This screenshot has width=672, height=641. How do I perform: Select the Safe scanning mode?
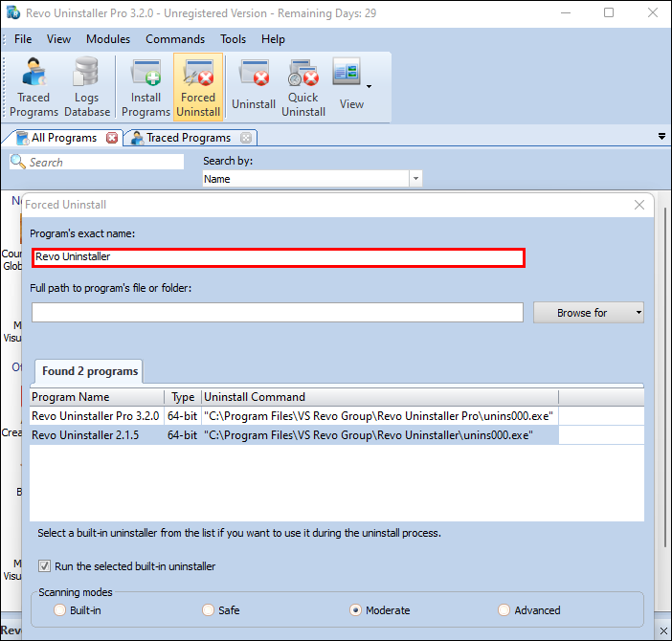[209, 609]
